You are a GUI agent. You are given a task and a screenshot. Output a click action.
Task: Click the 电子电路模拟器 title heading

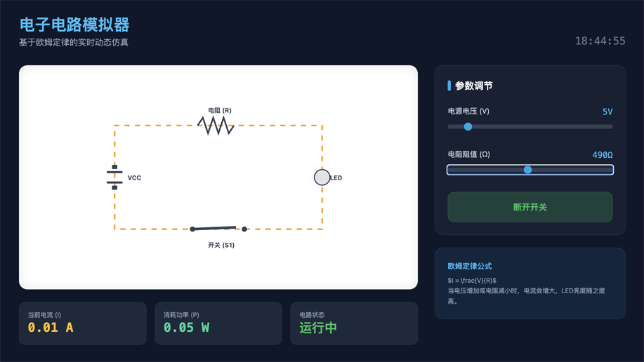(74, 25)
